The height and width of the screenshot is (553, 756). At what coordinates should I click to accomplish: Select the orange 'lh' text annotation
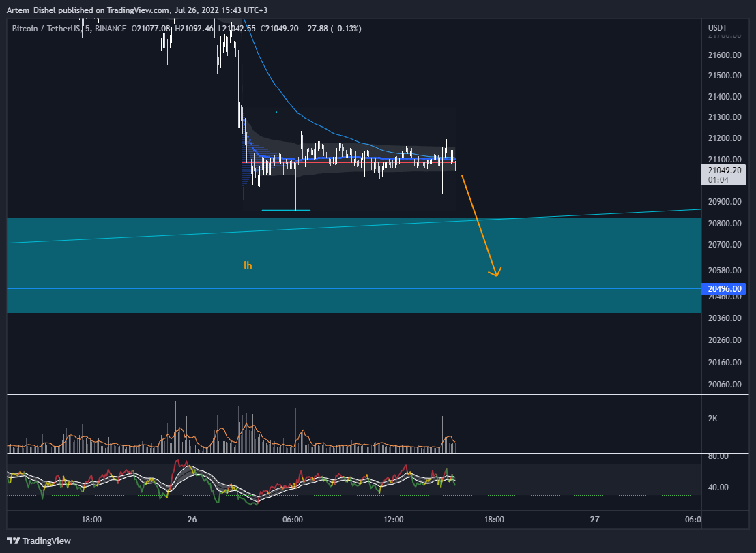click(x=248, y=265)
